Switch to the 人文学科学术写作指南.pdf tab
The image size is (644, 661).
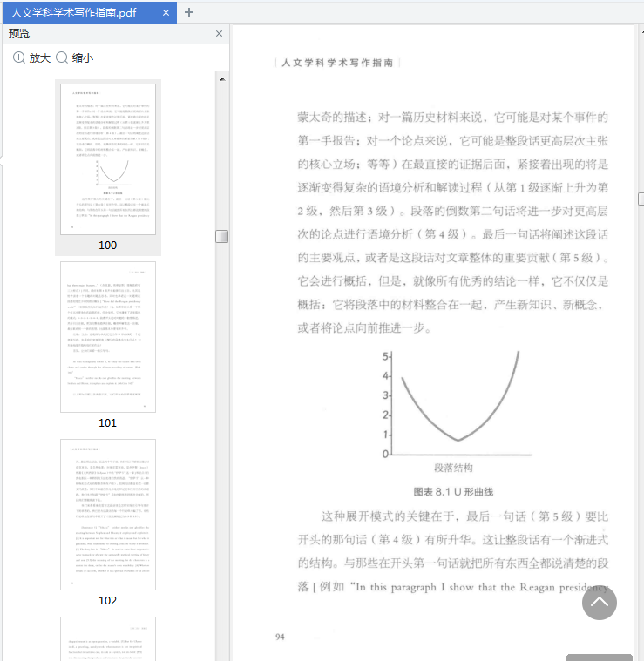coord(90,13)
